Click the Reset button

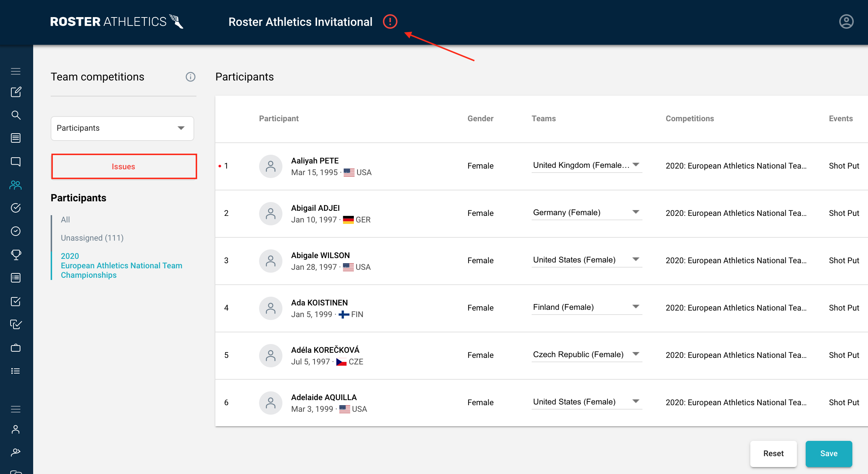(773, 454)
